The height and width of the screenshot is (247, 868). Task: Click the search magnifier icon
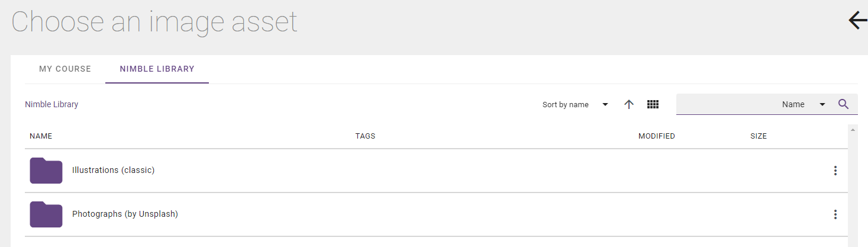[844, 104]
